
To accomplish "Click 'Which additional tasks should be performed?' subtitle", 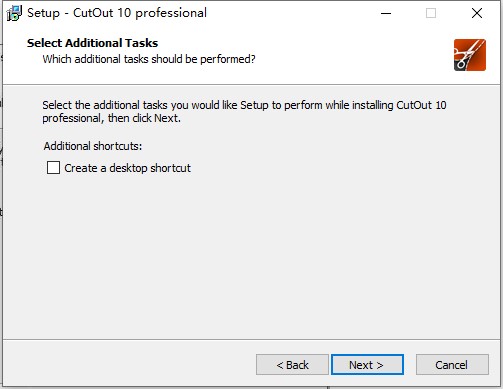I will click(149, 59).
